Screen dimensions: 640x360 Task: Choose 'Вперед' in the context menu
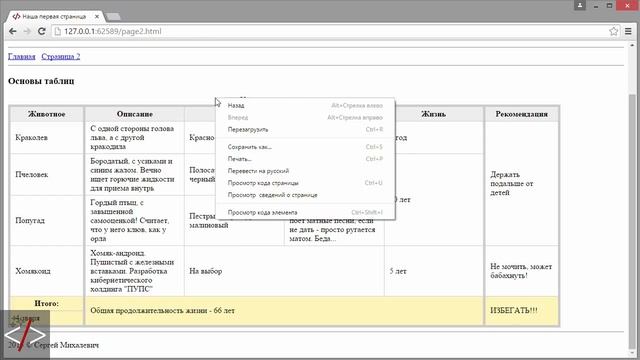[x=305, y=118]
